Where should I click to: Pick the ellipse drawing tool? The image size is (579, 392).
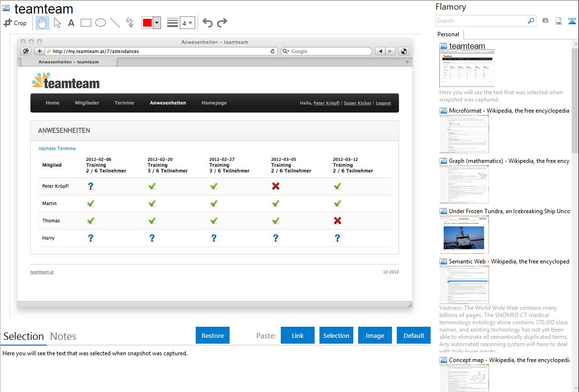coord(101,23)
